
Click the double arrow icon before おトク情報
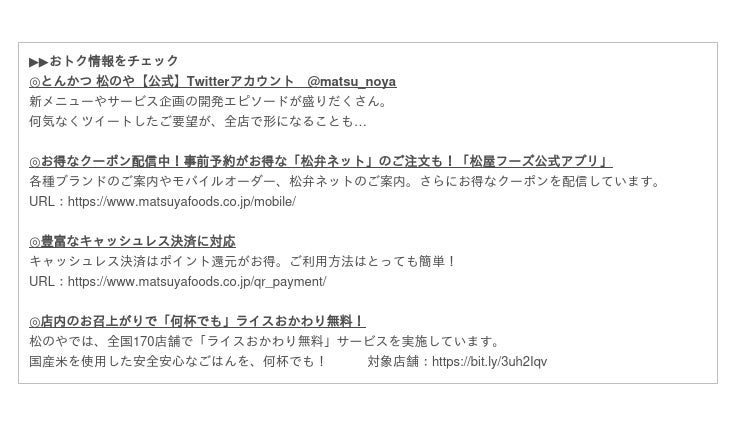(39, 62)
